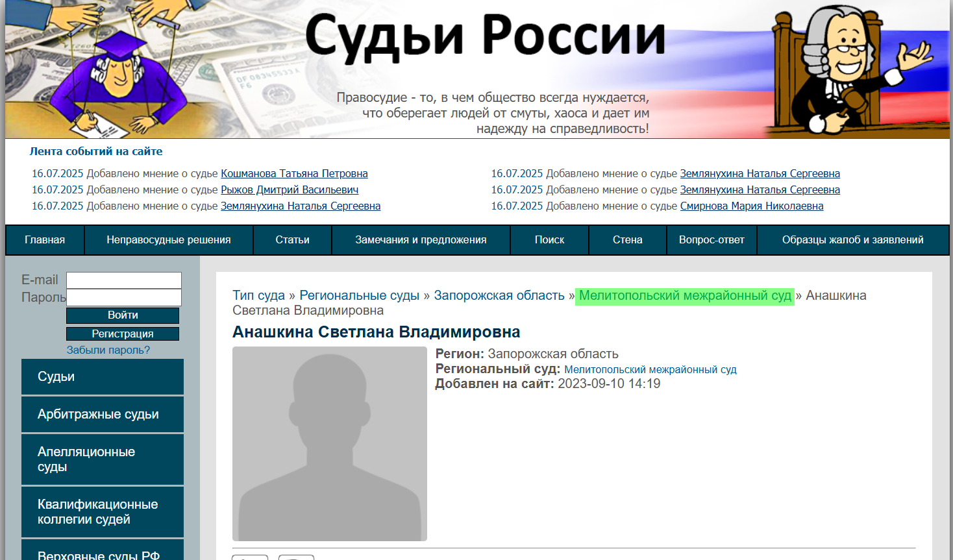Open Апелляционные суды sidebar entry
The image size is (953, 560).
pyautogui.click(x=102, y=459)
